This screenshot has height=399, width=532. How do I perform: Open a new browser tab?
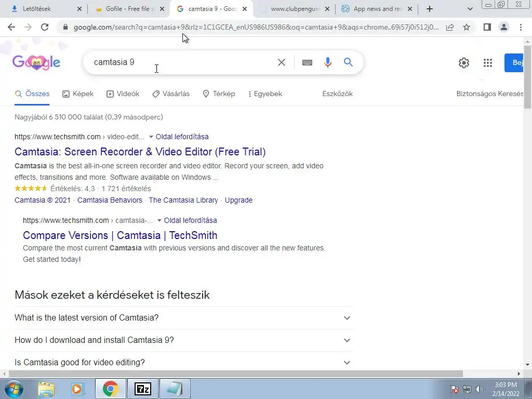tap(430, 9)
